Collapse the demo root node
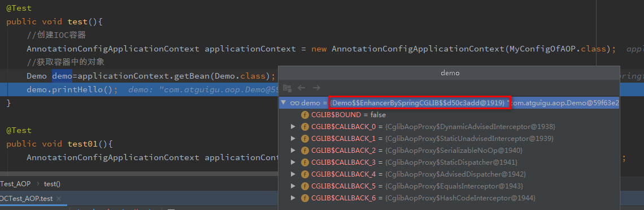 (283, 102)
